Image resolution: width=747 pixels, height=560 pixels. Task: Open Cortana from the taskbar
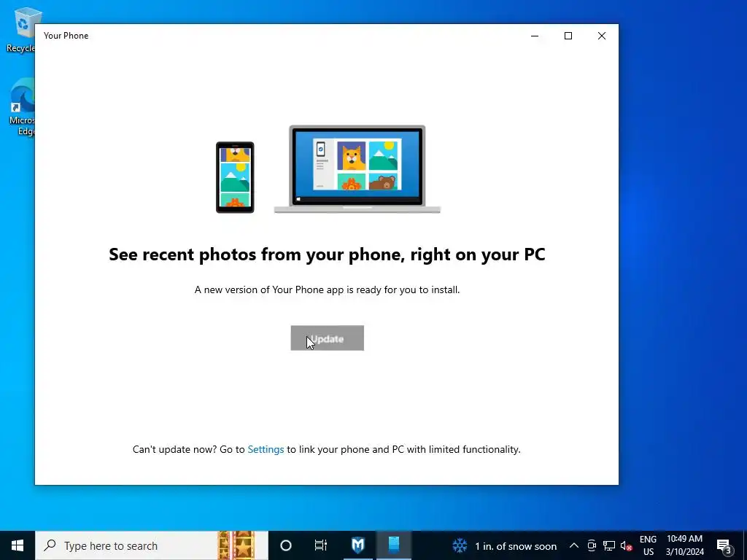[x=285, y=545]
